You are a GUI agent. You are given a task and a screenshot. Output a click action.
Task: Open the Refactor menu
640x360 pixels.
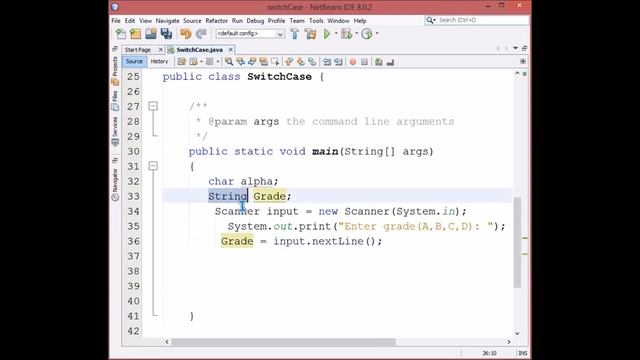point(216,20)
